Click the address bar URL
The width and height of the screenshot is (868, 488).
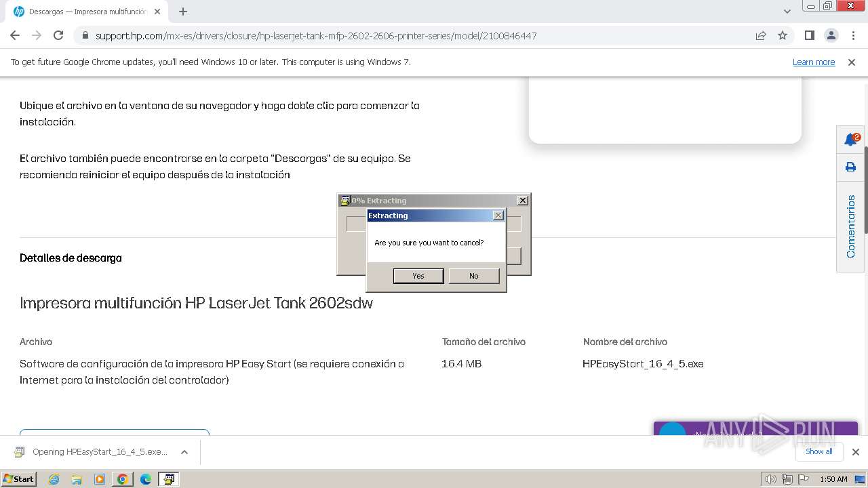click(x=316, y=36)
